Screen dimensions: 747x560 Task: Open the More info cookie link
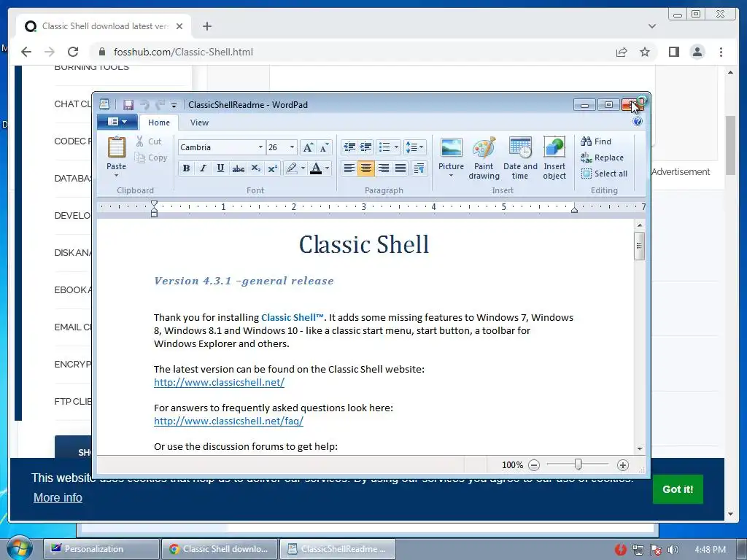58,497
